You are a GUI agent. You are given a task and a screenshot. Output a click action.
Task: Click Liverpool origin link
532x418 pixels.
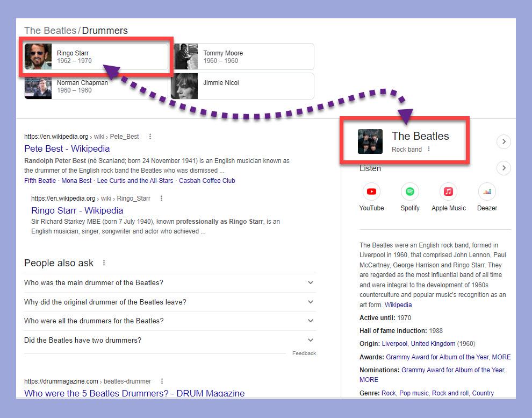point(394,344)
